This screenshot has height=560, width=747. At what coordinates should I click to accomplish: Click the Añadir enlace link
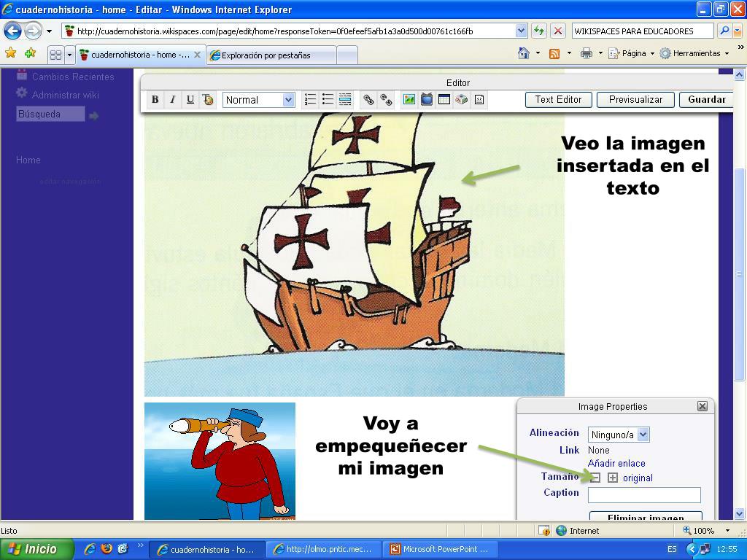(616, 463)
